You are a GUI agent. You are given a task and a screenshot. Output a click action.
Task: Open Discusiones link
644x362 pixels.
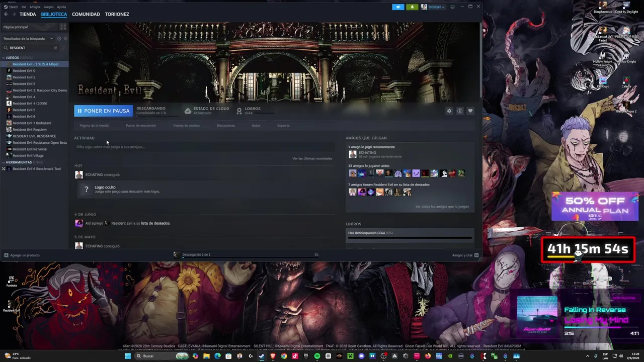[x=225, y=126]
